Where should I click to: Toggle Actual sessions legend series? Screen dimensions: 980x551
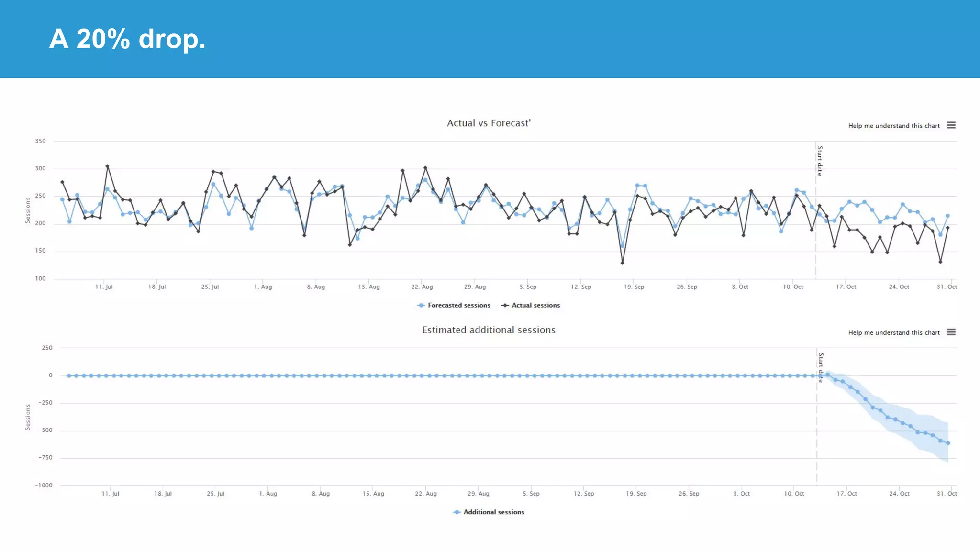pyautogui.click(x=535, y=305)
